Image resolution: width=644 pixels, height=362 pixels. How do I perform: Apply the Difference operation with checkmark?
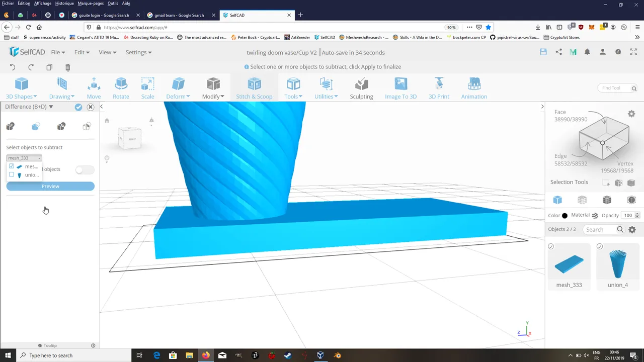click(x=78, y=107)
